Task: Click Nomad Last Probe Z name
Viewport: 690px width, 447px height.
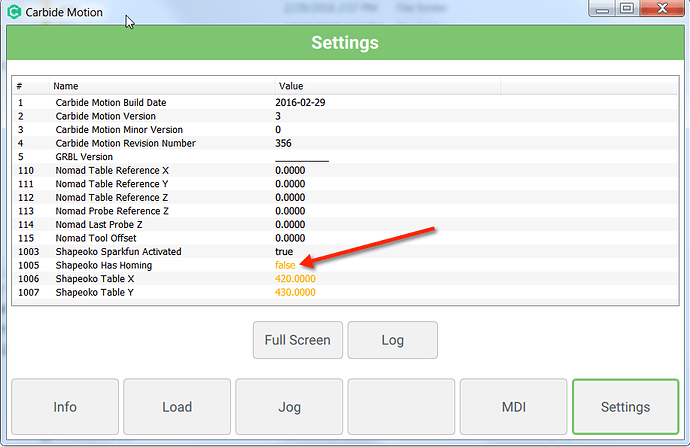Action: pos(99,225)
